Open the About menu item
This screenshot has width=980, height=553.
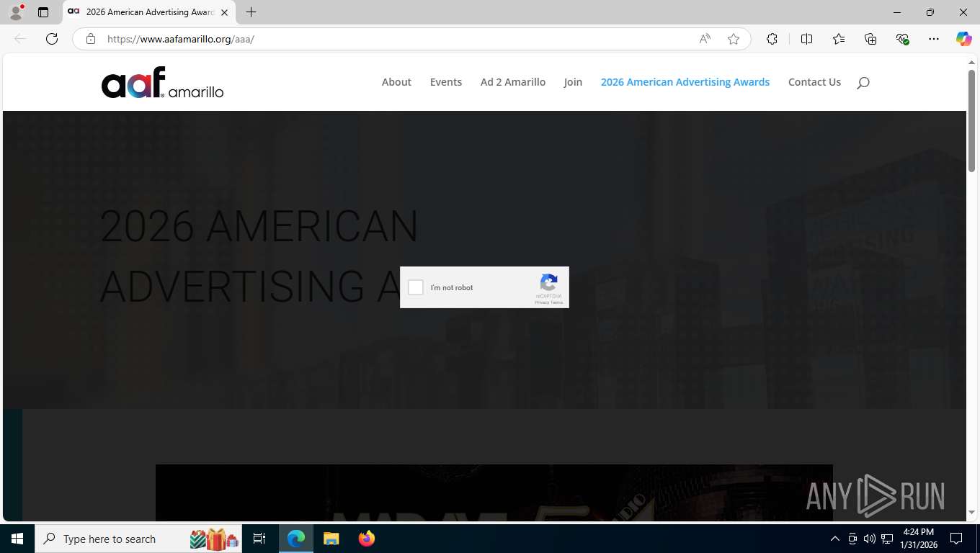(x=396, y=82)
